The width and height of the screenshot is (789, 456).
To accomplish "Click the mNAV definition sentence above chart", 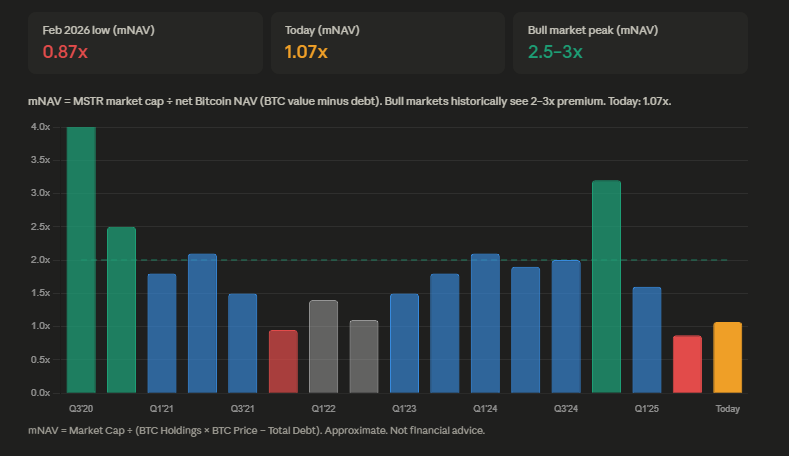I will pos(350,101).
